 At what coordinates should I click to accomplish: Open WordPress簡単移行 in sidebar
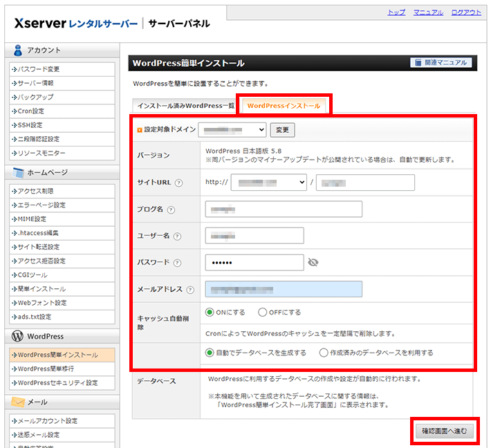[x=62, y=369]
